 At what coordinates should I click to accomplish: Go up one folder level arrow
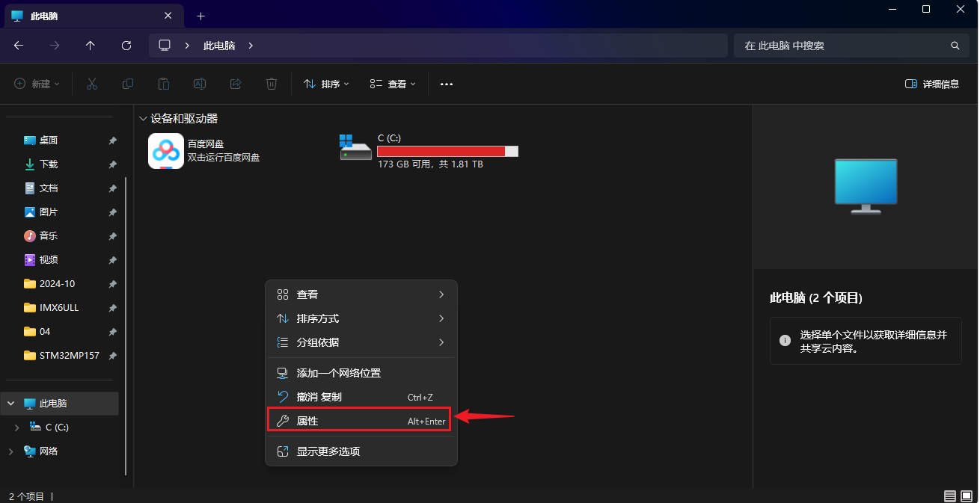point(91,46)
